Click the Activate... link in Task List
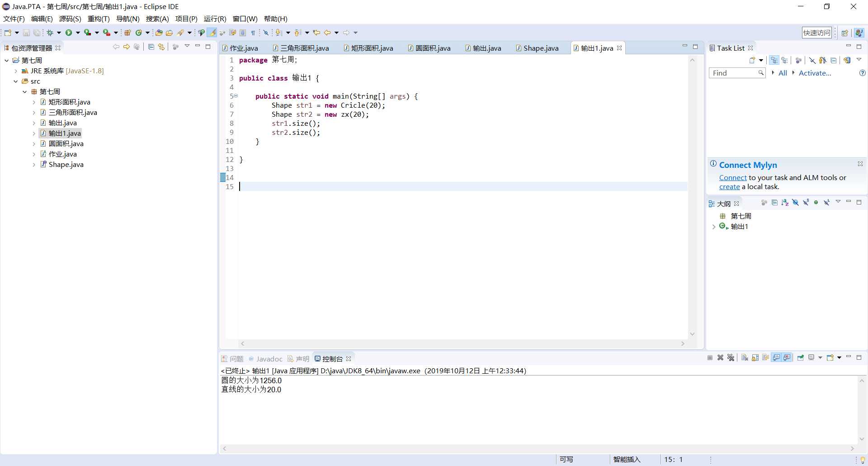 [815, 73]
